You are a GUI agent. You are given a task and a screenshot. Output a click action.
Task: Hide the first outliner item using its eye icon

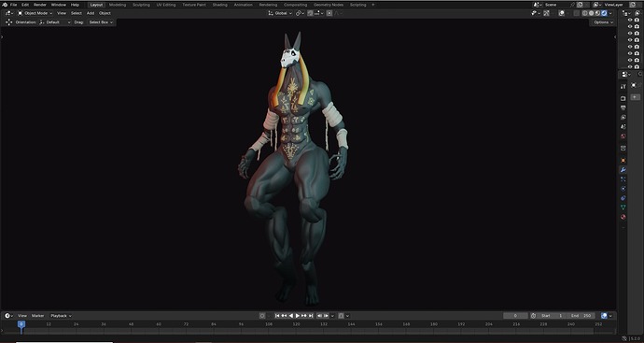tap(630, 20)
